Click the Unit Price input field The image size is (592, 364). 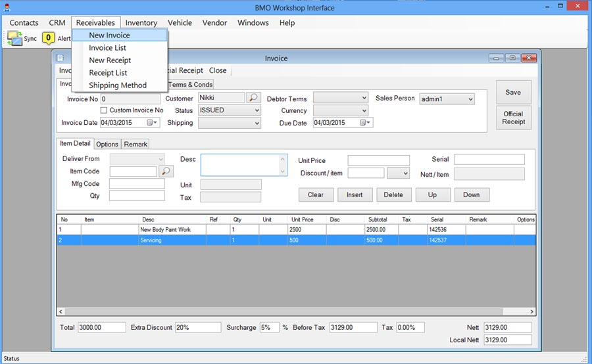(379, 160)
